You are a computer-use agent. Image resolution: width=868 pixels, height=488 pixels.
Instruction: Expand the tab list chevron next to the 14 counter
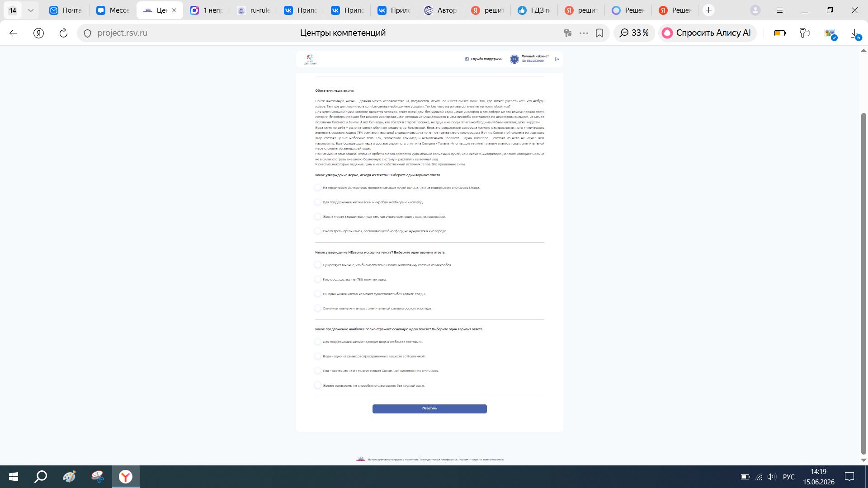[x=30, y=10]
